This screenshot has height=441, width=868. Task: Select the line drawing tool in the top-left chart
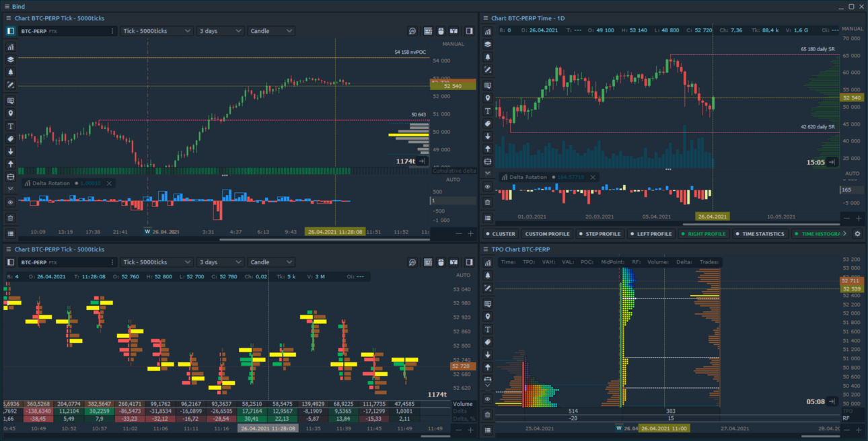coord(11,85)
